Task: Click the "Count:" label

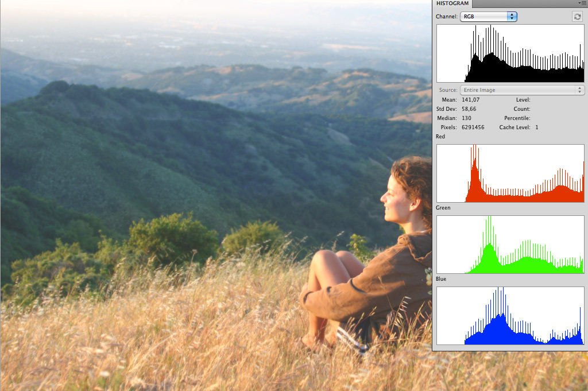Action: (x=522, y=109)
